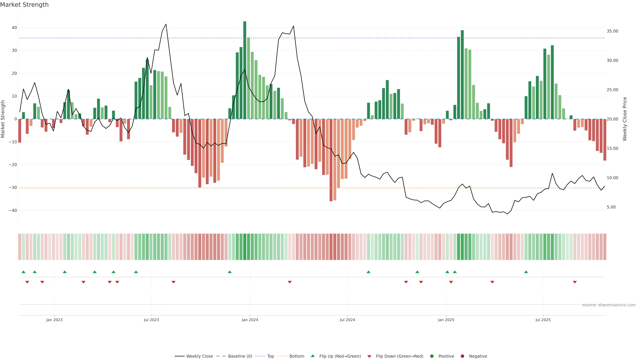Screen dimensions: 644x362
Task: Click the Negative red circle legend icon
Action: pos(462,356)
